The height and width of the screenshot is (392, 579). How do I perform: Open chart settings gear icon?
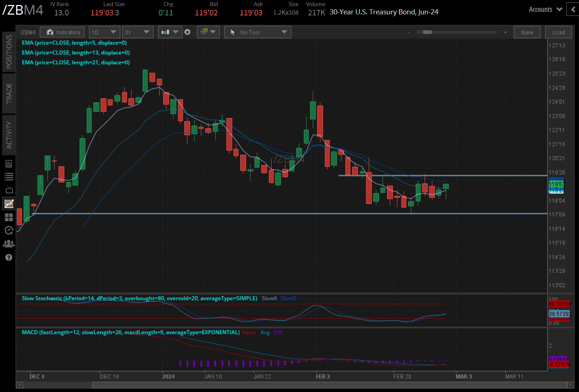[x=187, y=32]
